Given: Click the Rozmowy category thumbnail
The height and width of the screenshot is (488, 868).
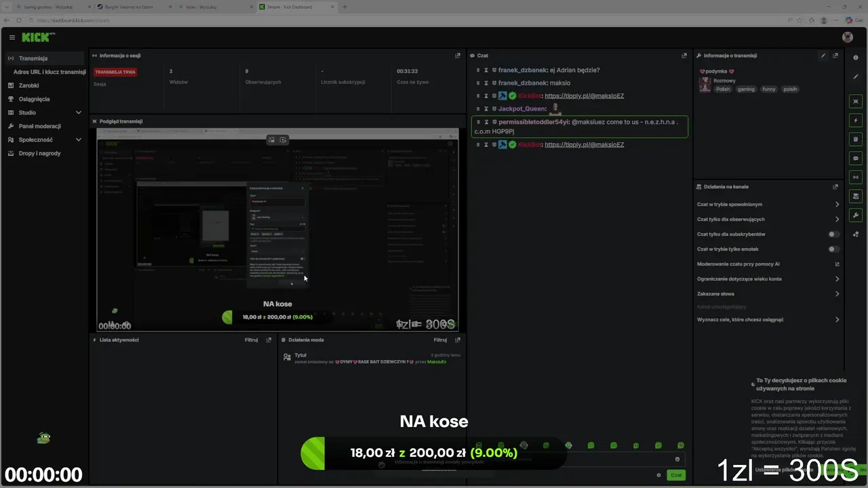Looking at the screenshot, I should click(705, 85).
